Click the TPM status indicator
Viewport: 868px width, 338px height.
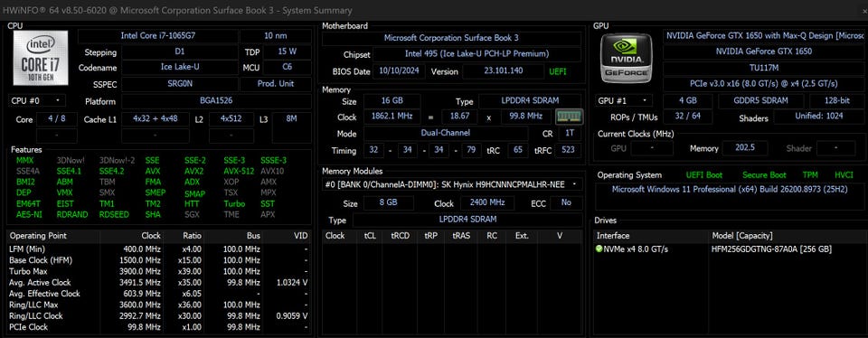click(x=810, y=174)
